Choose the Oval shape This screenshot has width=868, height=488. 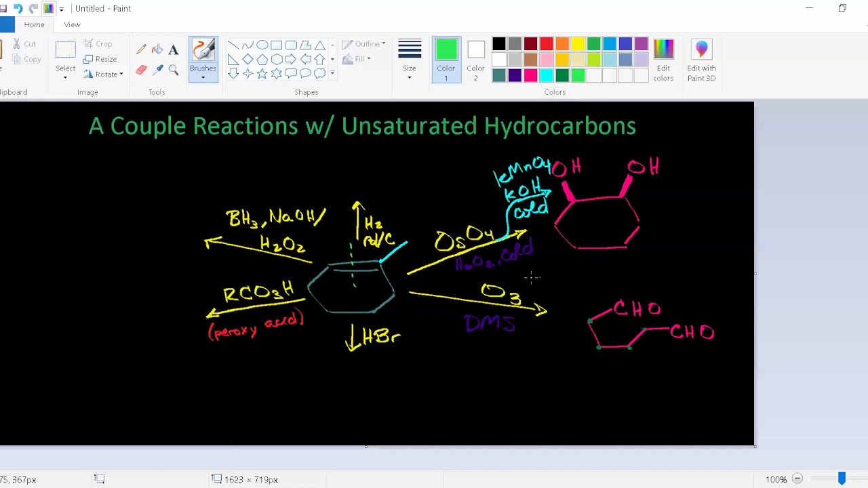tap(262, 45)
